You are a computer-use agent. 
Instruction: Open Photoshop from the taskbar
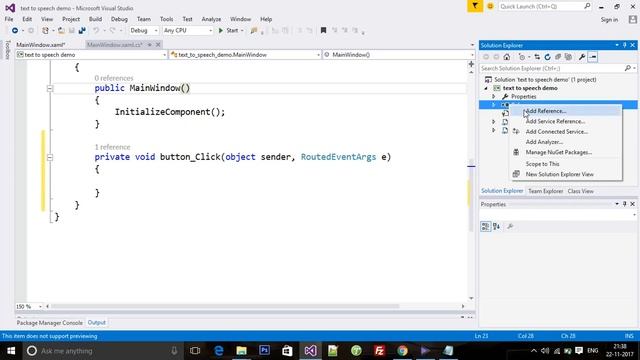pos(264,351)
